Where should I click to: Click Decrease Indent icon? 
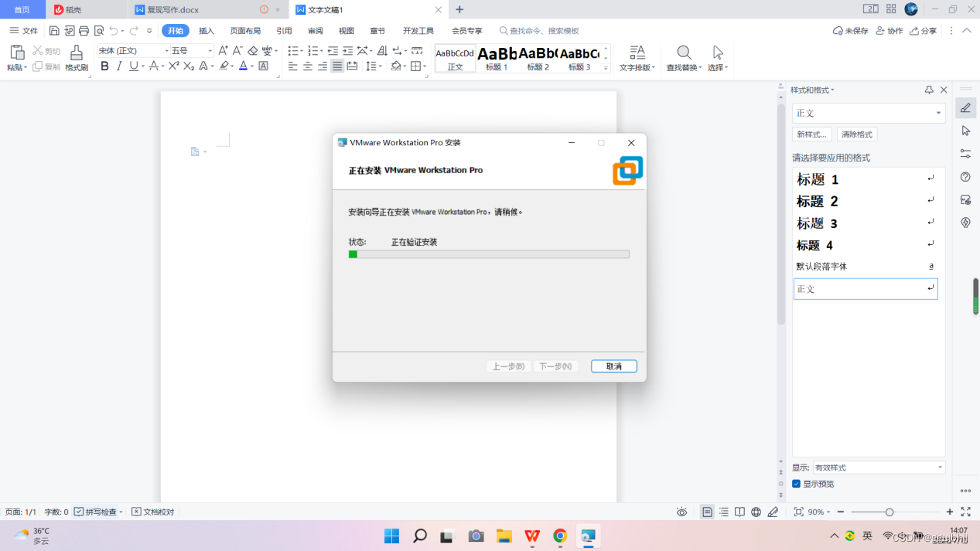pos(333,50)
